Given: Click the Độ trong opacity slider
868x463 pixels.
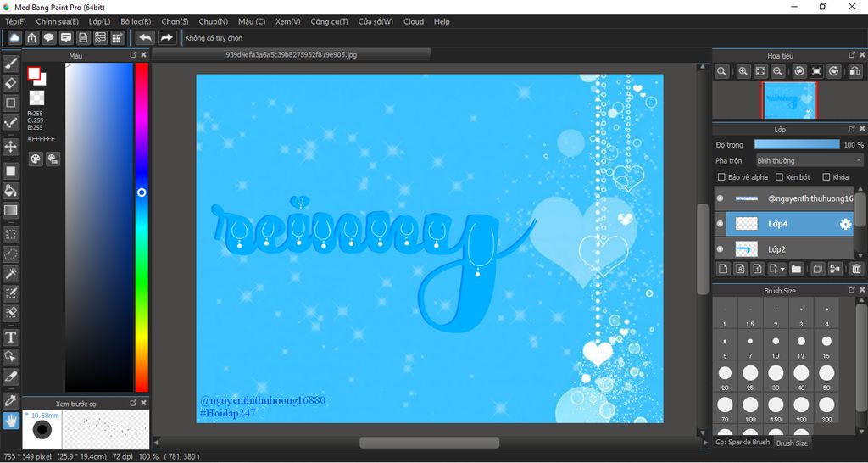Looking at the screenshot, I should 797,144.
